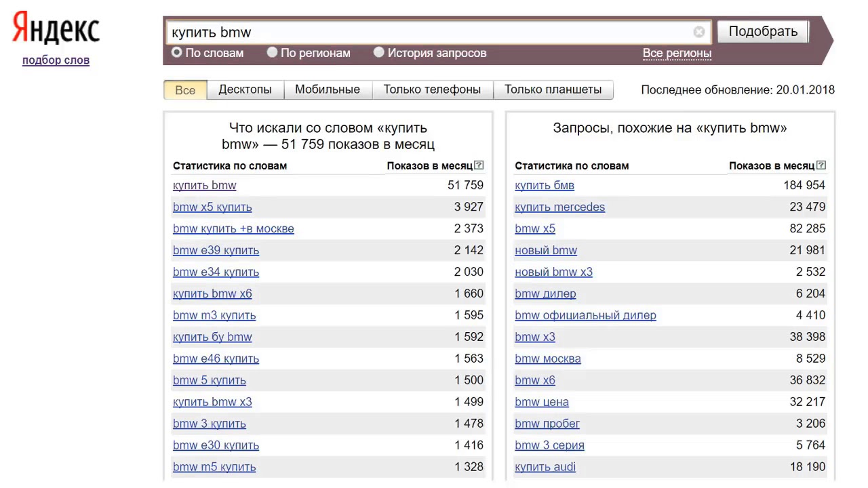Open the 'купить bmw x6' link
The height and width of the screenshot is (488, 868).
212,293
